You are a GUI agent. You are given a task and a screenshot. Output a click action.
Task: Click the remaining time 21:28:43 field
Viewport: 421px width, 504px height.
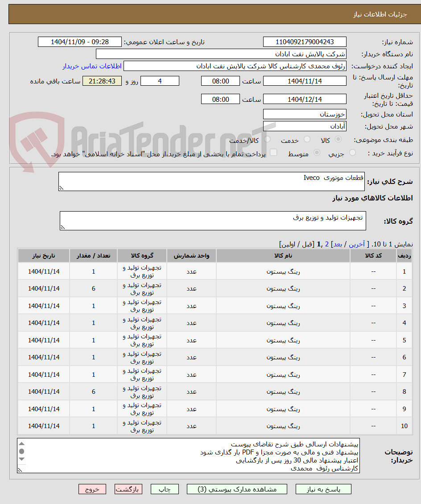tap(102, 81)
